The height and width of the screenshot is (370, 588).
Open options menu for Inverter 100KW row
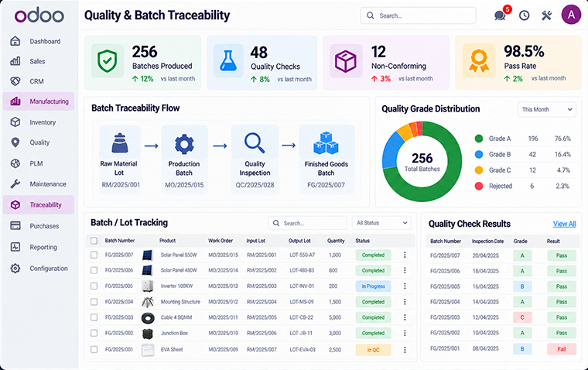(x=405, y=286)
